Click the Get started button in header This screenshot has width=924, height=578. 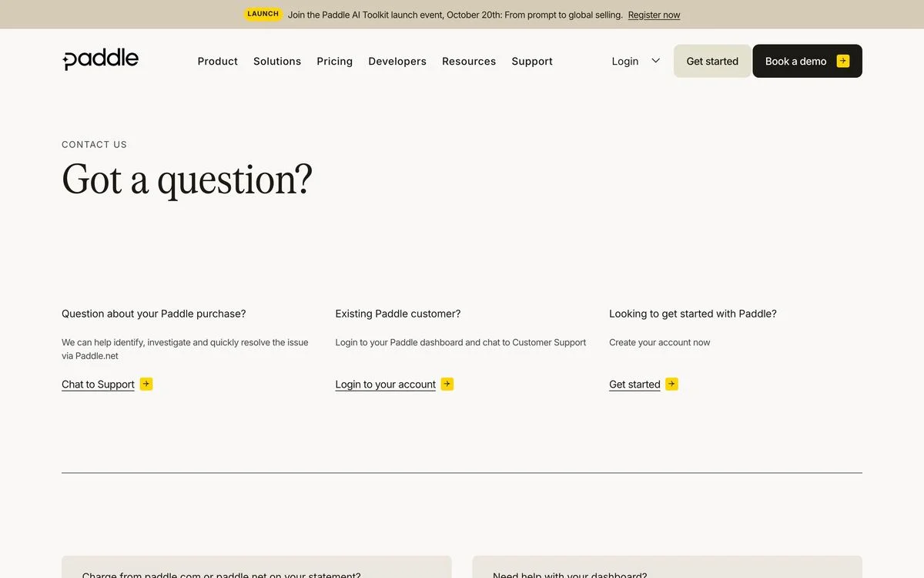712,61
